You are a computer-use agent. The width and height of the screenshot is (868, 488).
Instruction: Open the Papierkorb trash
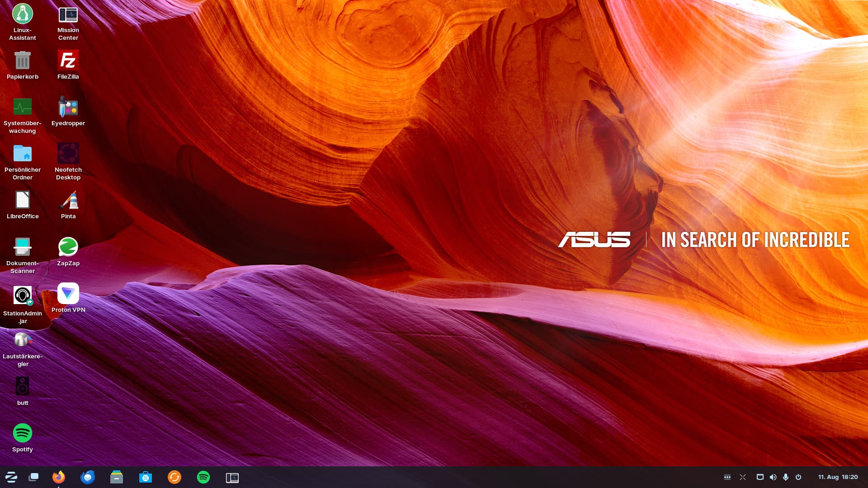[x=22, y=60]
